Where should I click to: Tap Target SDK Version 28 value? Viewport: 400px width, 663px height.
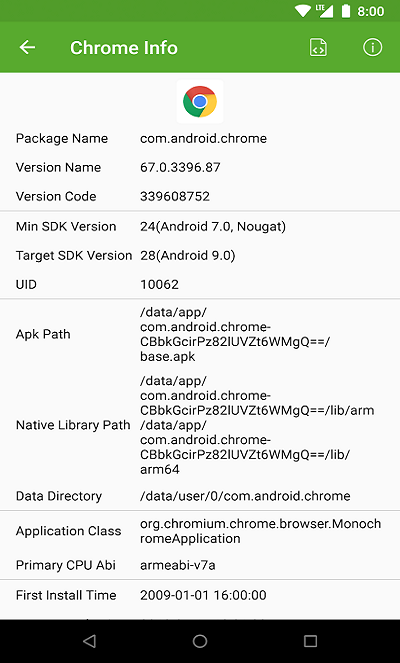tap(188, 255)
